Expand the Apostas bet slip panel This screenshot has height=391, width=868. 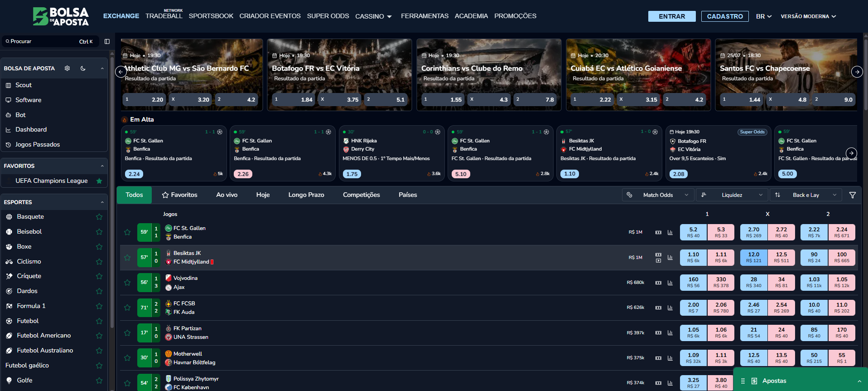800,381
